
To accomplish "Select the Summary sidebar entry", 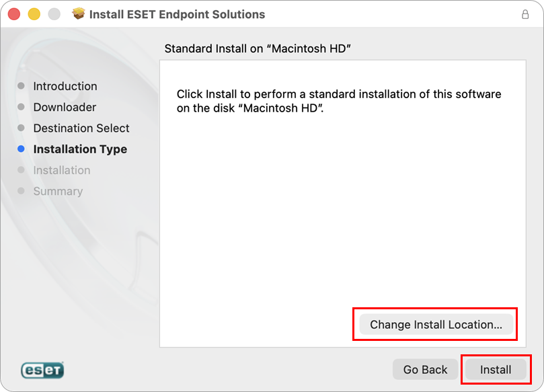I will click(x=58, y=191).
